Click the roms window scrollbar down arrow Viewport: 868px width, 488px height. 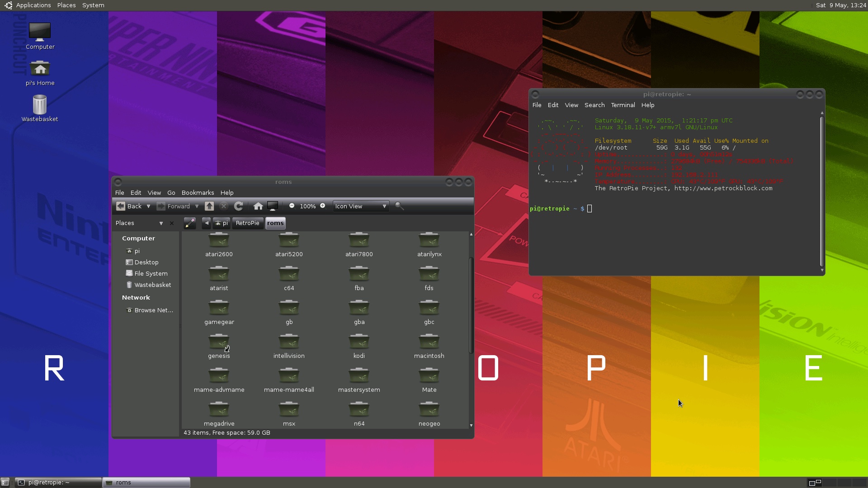pyautogui.click(x=471, y=425)
